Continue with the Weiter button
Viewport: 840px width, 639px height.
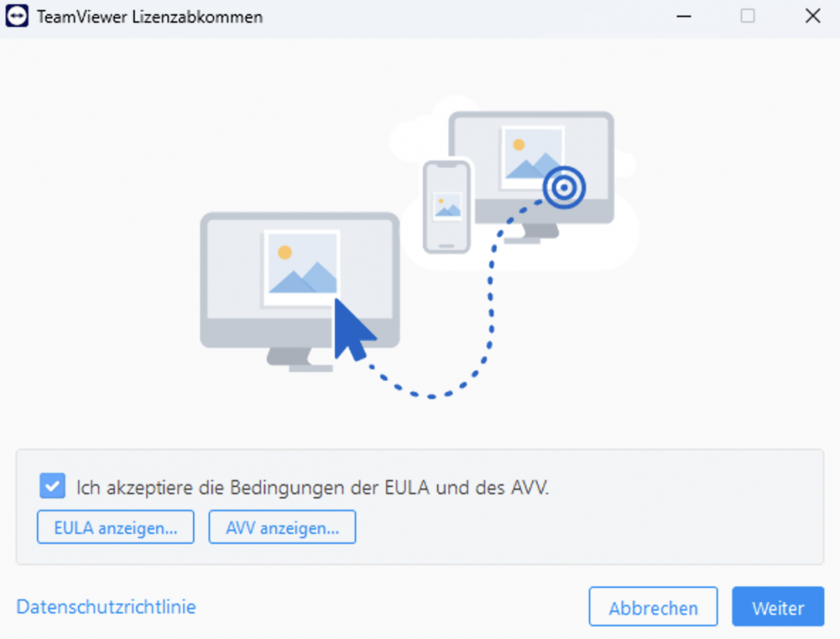point(778,607)
